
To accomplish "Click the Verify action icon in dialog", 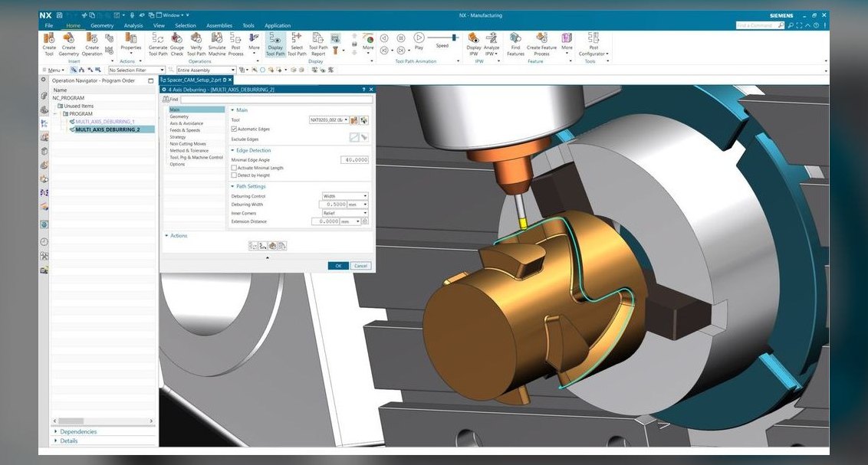I will pos(272,246).
